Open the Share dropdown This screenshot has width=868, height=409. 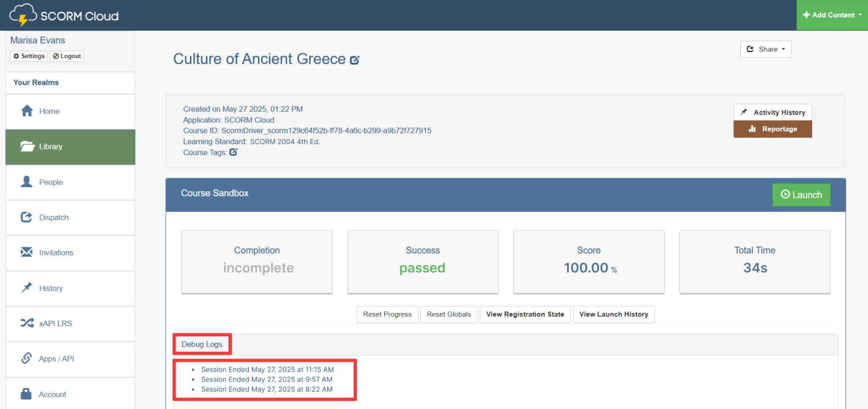(766, 49)
